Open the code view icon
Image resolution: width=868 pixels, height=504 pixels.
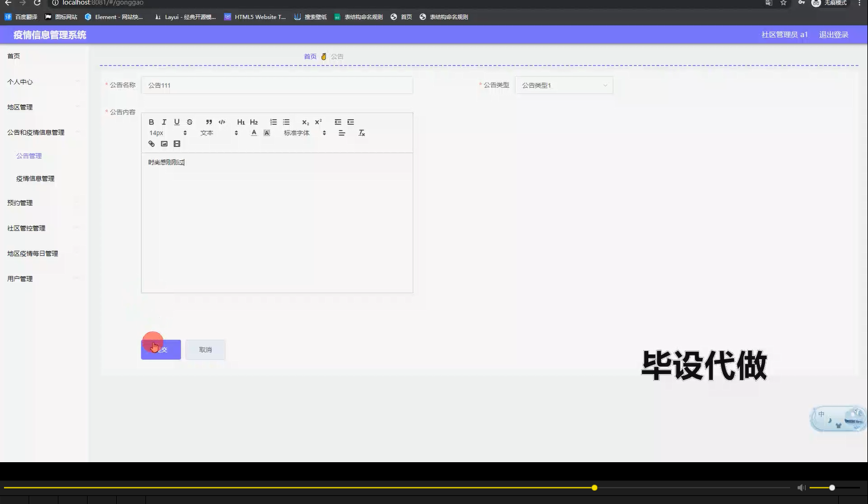point(222,121)
